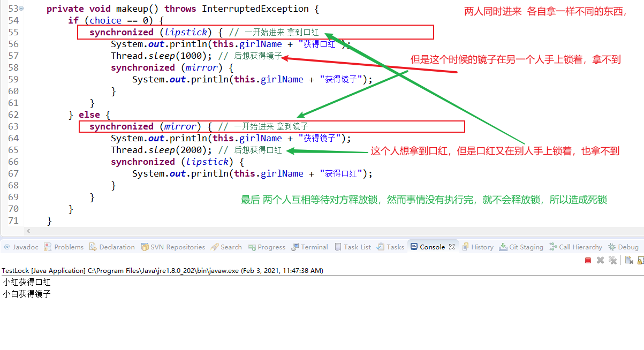Remove all terminated launches with the double X
The height and width of the screenshot is (350, 644).
612,260
